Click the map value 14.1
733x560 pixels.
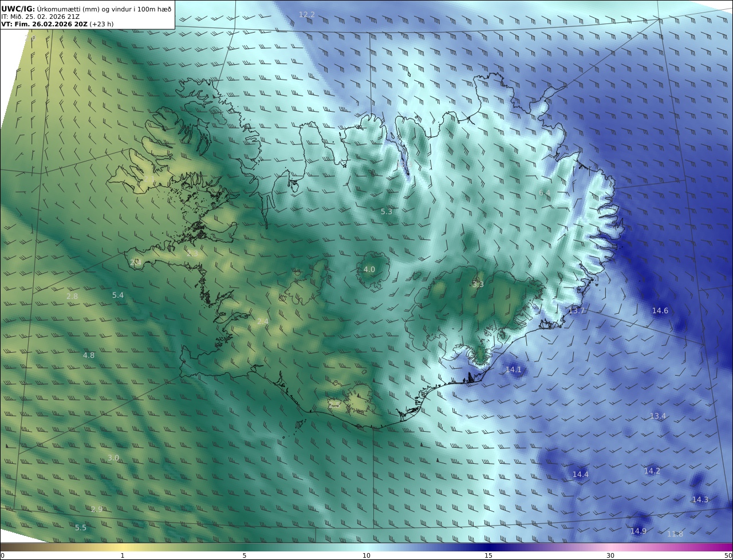514,370
